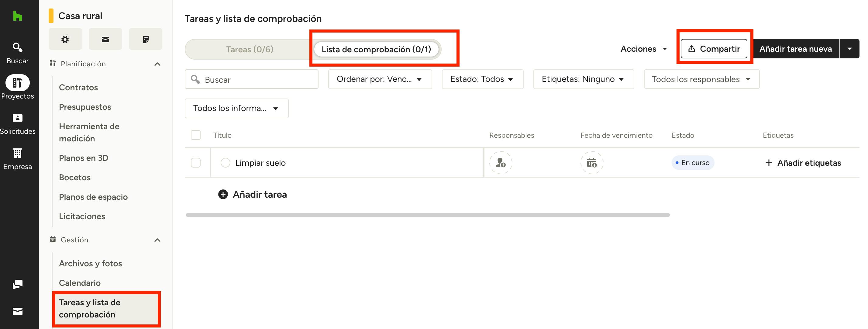The image size is (868, 329).
Task: Tick the select-all checkbox in header row
Action: click(x=195, y=135)
